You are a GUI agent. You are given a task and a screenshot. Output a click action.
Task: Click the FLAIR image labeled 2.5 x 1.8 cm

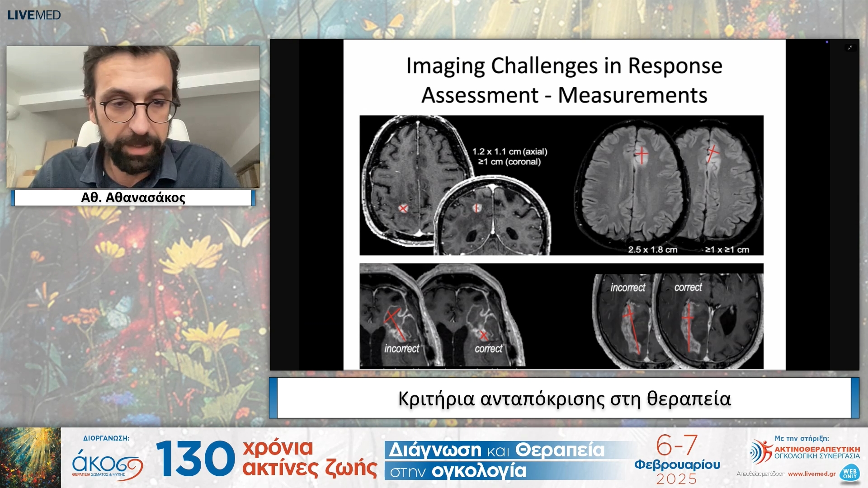pos(628,185)
